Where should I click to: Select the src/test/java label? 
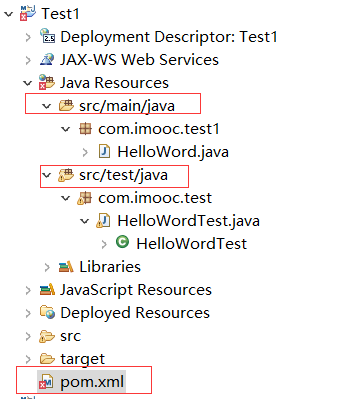click(x=123, y=175)
